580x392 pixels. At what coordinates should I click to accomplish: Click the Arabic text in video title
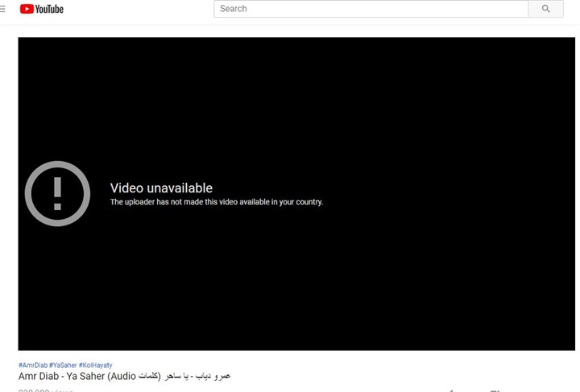197,376
